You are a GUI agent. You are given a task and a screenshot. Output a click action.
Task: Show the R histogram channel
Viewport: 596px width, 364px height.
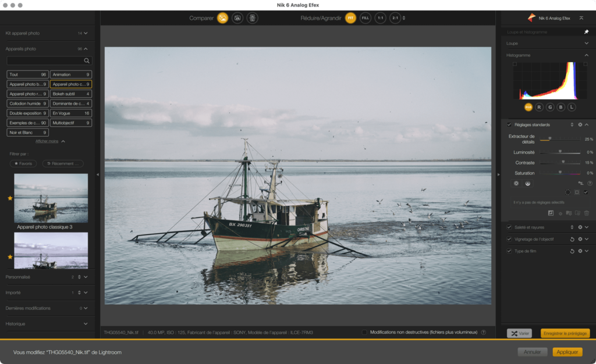[x=539, y=107]
